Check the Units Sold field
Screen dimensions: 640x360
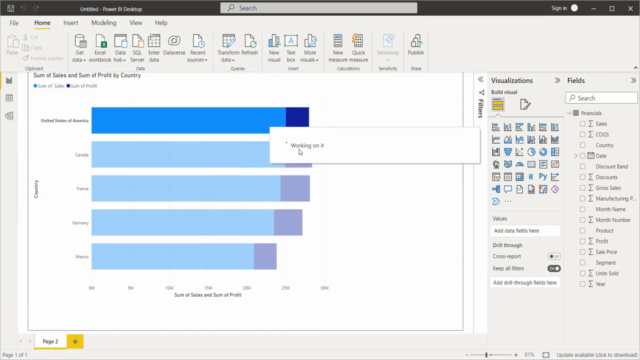(x=582, y=273)
